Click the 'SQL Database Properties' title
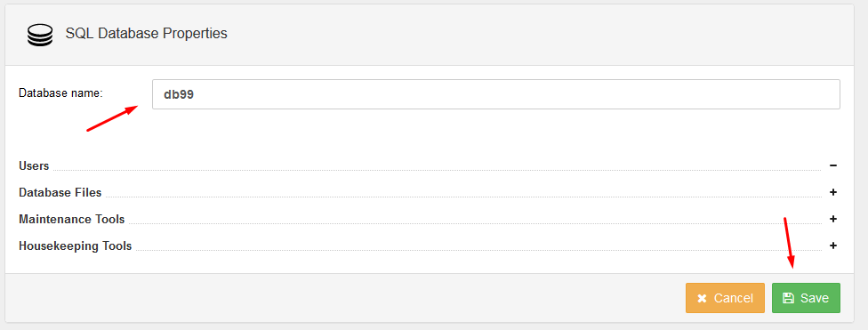 click(146, 33)
